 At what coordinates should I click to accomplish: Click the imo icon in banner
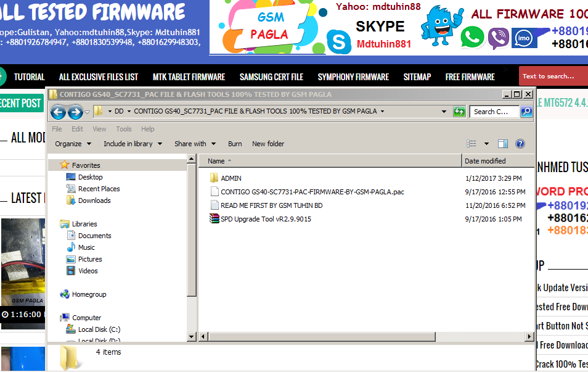click(523, 38)
